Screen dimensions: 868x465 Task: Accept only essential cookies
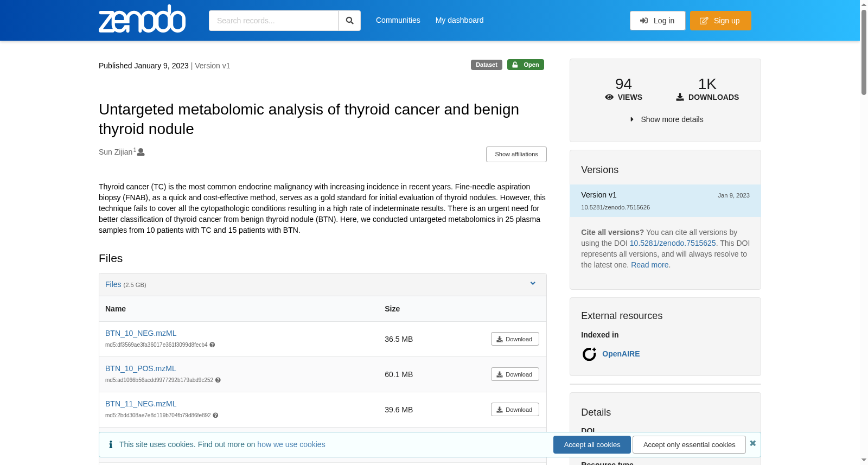[x=689, y=444]
